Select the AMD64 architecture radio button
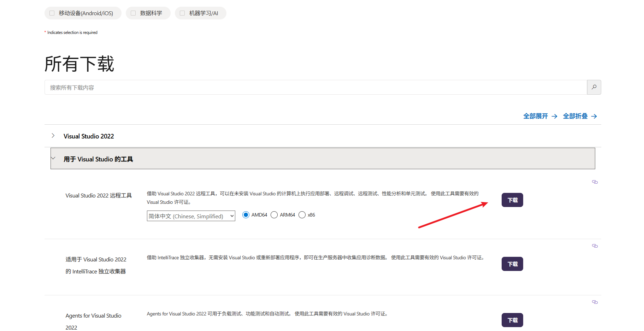 click(x=246, y=215)
